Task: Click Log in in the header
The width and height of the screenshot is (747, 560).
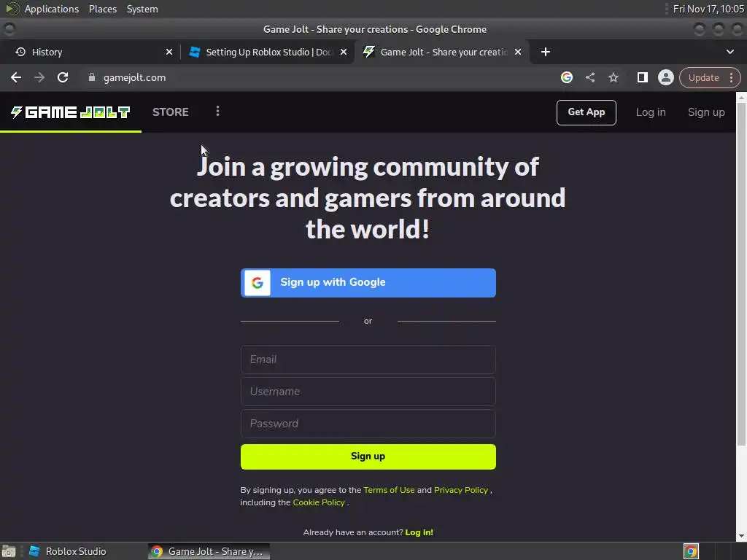Action: [651, 112]
